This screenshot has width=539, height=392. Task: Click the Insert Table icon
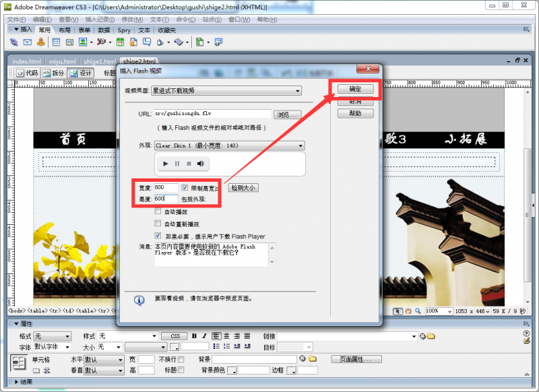point(56,42)
